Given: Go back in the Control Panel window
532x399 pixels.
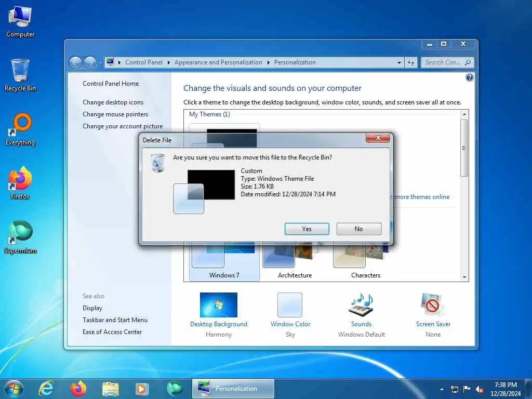Looking at the screenshot, I should pyautogui.click(x=75, y=62).
